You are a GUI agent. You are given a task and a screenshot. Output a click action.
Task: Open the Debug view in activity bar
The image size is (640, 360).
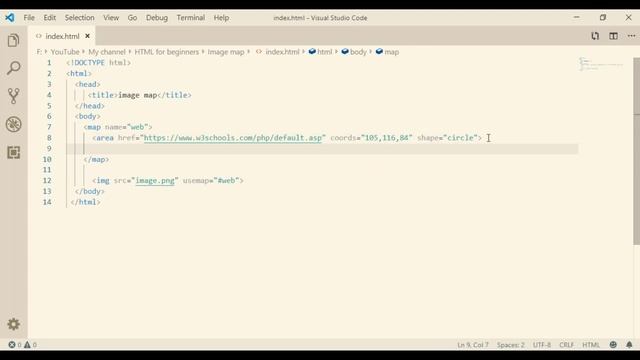point(13,124)
